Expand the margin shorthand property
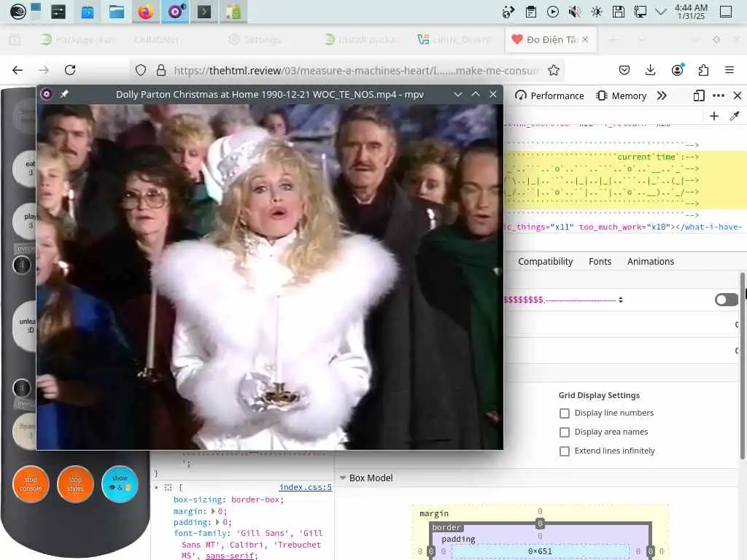This screenshot has height=560, width=747. (x=213, y=511)
